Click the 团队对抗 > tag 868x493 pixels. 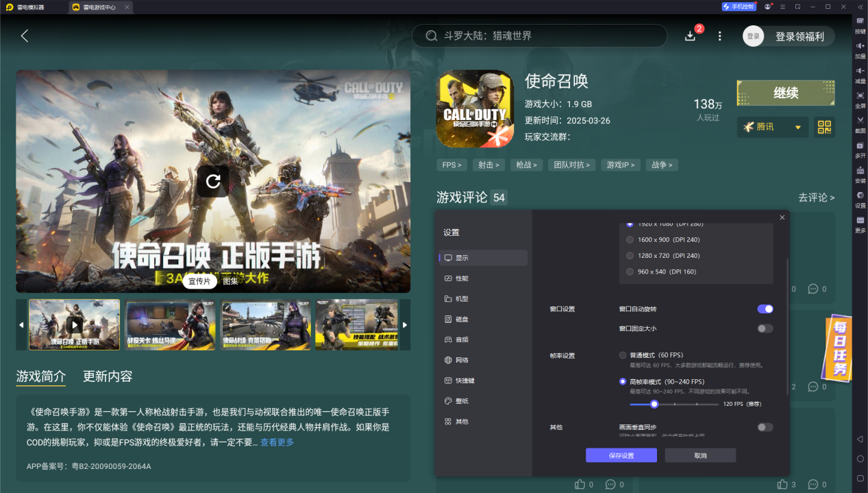571,165
